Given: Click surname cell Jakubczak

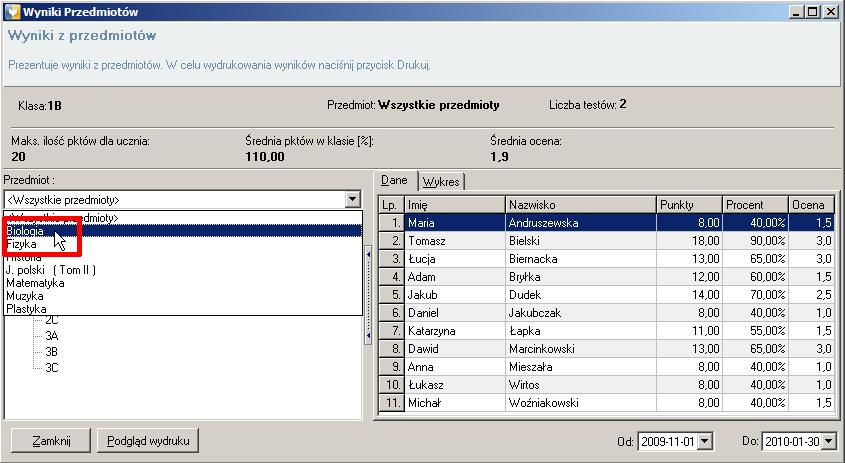Looking at the screenshot, I should point(581,313).
